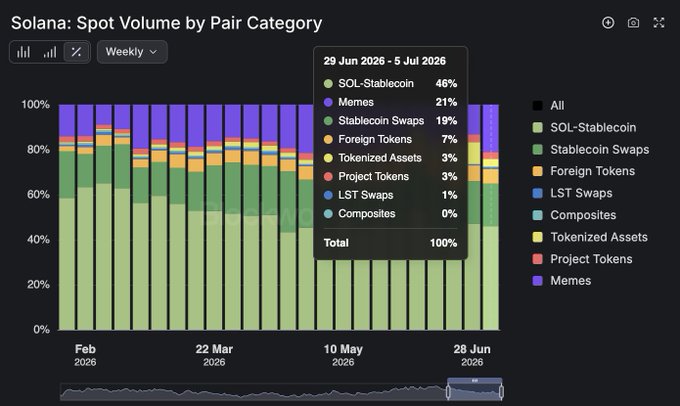Click SOL-Stablecoin 46% row in tooltip
Viewport: 680px width, 406px height.
[390, 83]
